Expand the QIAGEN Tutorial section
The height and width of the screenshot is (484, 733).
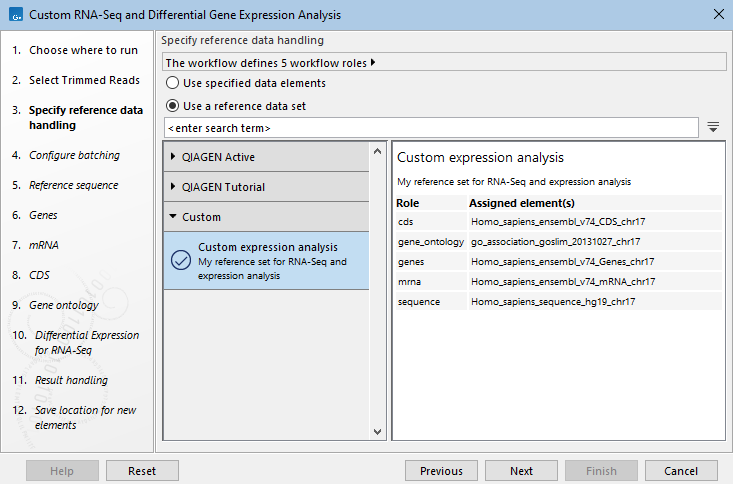click(173, 187)
